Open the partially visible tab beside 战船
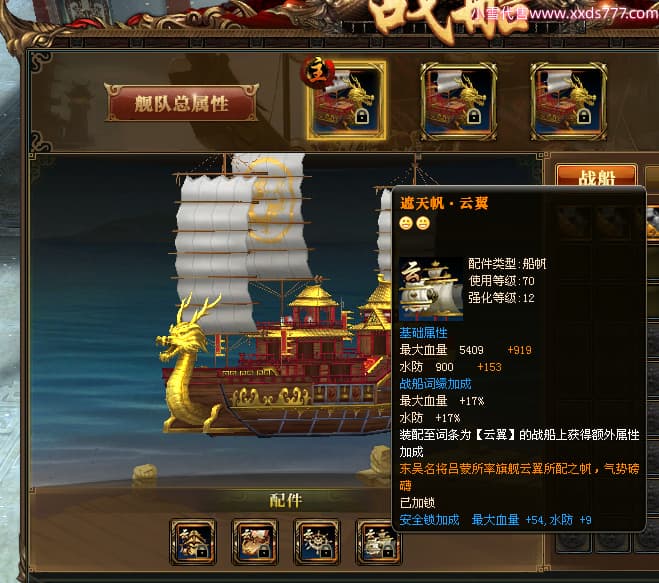The width and height of the screenshot is (659, 583). [652, 176]
